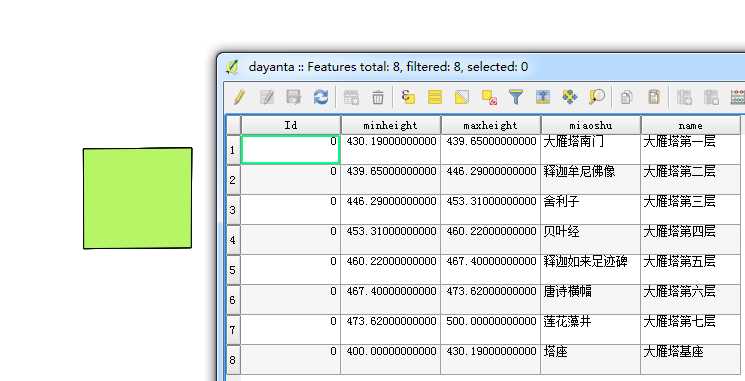Select row 4 via its row header
The width and height of the screenshot is (745, 381).
(x=233, y=240)
